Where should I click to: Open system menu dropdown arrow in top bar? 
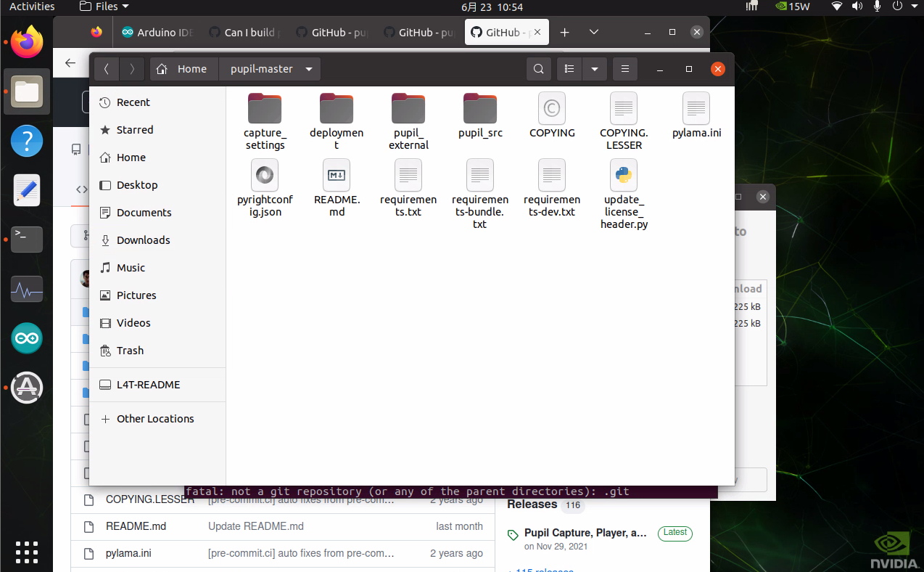(916, 7)
